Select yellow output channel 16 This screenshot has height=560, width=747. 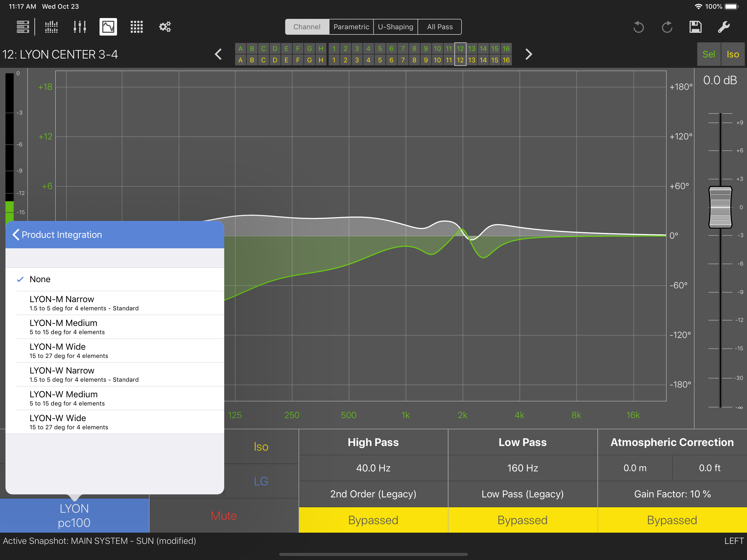click(x=506, y=60)
